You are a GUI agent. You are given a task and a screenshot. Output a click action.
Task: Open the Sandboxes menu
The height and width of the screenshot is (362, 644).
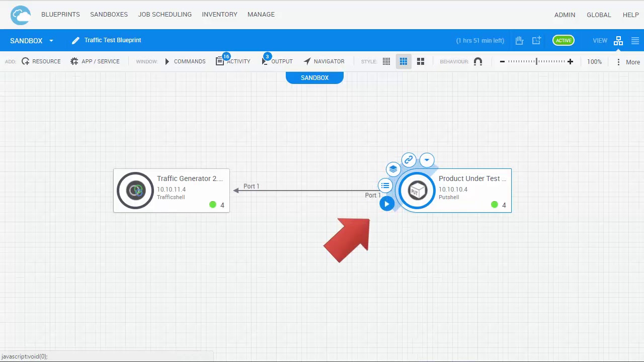click(x=109, y=15)
